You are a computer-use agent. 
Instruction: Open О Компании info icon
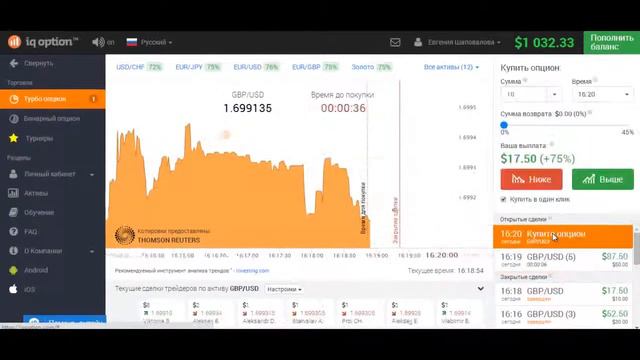point(13,251)
